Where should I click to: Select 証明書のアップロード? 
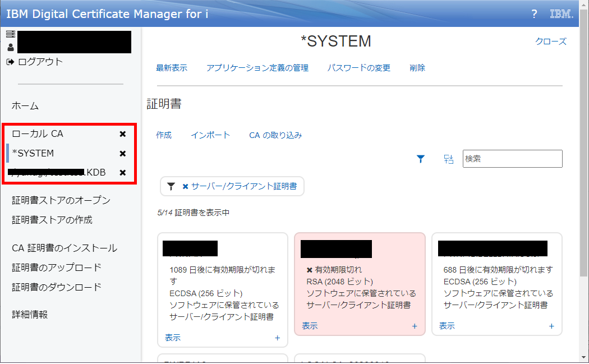click(x=57, y=268)
